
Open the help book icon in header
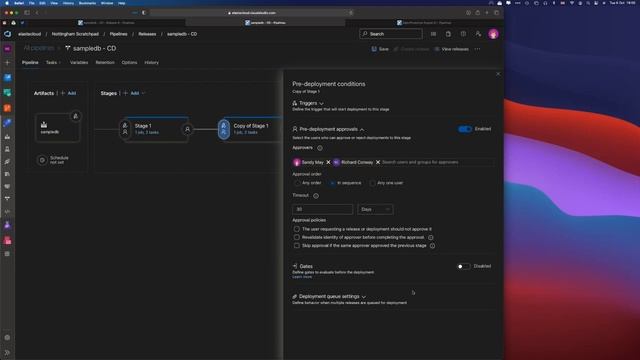[x=463, y=34]
